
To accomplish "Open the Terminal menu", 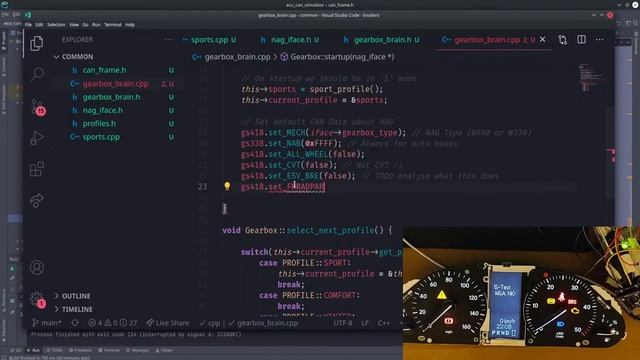I will pos(113,24).
